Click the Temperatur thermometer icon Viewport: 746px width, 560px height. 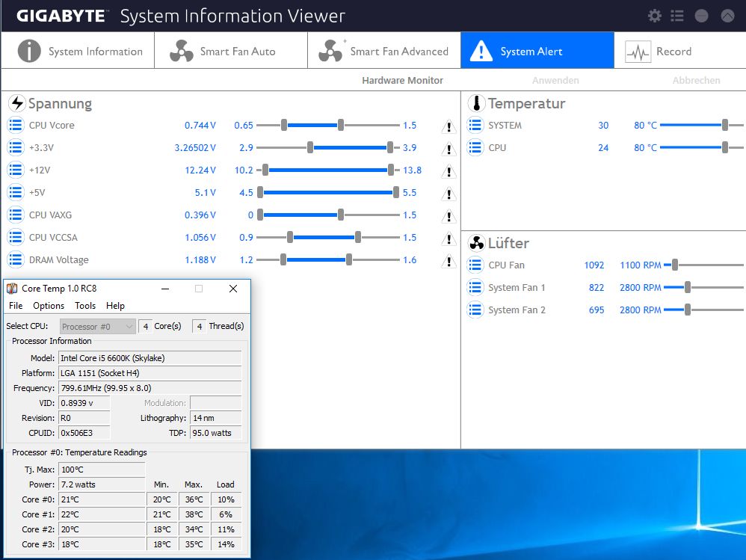(476, 102)
